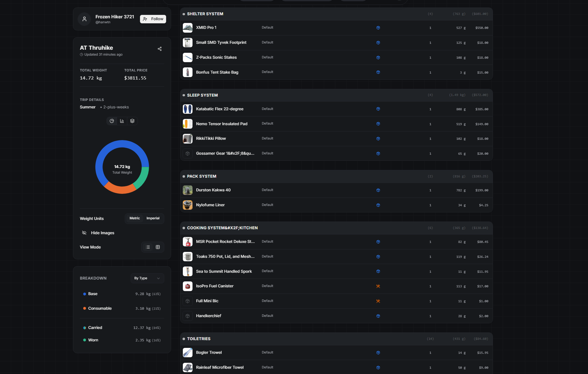Open the Durston Kakwa 40 item
Image resolution: width=588 pixels, height=374 pixels.
click(x=213, y=190)
